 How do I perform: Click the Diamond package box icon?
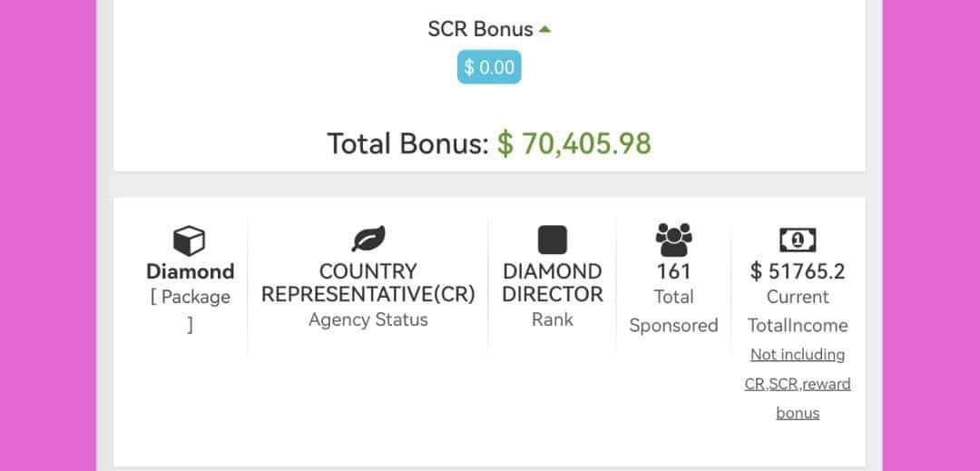click(x=189, y=240)
